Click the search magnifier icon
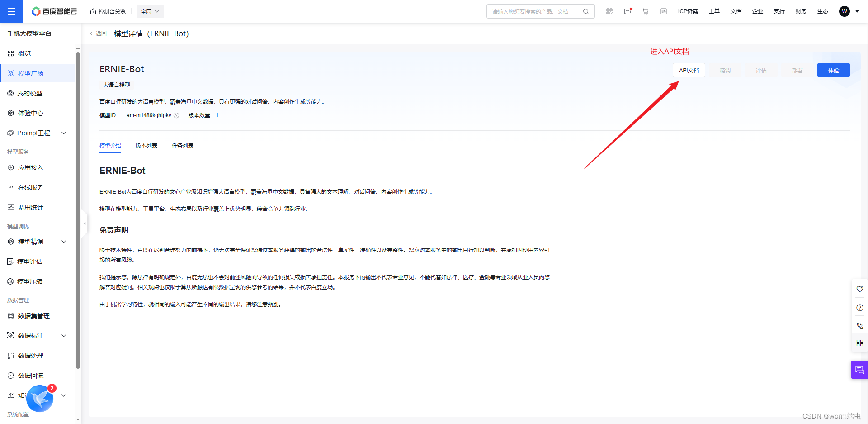Screen dimensions: 868x424 coord(586,11)
